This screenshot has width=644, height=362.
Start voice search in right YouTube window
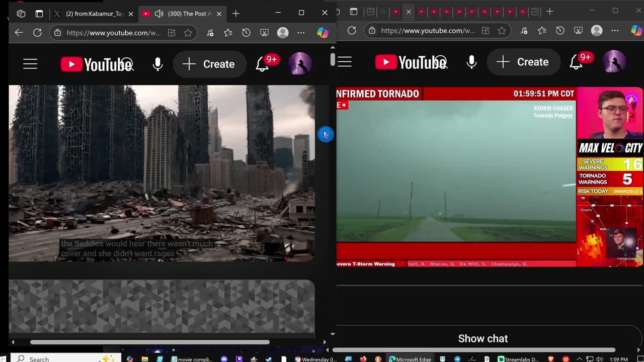471,62
